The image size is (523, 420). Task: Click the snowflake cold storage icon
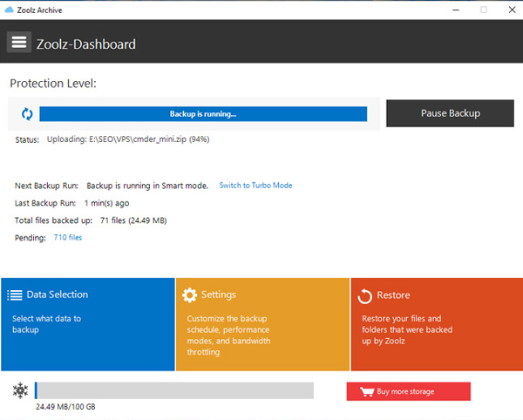(20, 390)
